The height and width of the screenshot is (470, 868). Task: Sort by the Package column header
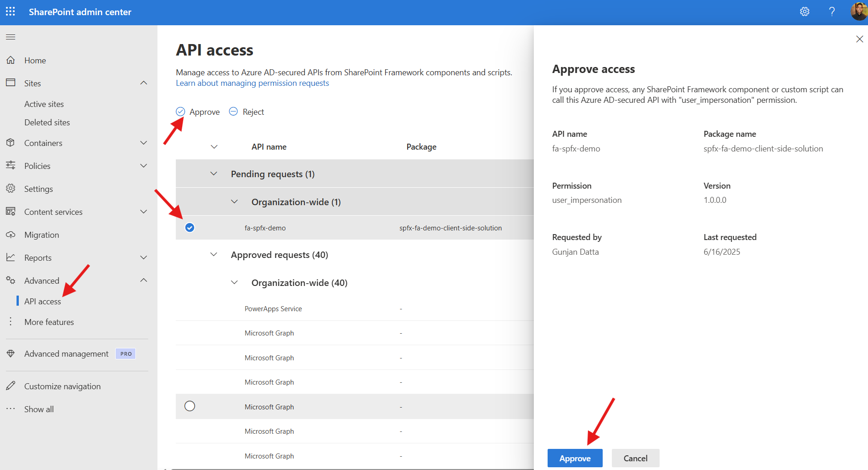(421, 147)
